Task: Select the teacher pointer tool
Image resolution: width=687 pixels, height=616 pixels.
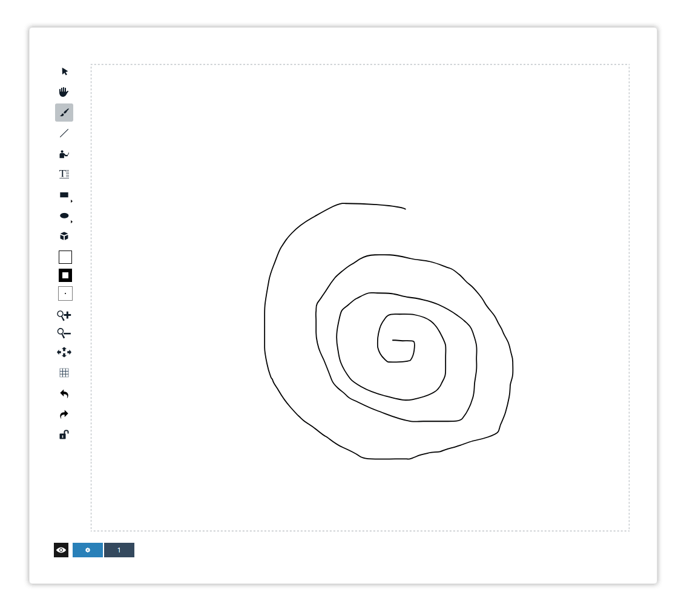Action: point(64,154)
